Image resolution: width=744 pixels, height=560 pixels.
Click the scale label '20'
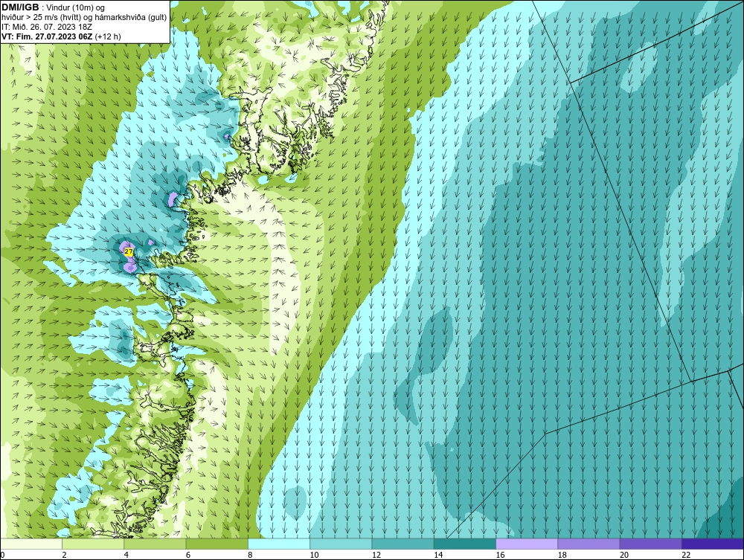point(624,556)
